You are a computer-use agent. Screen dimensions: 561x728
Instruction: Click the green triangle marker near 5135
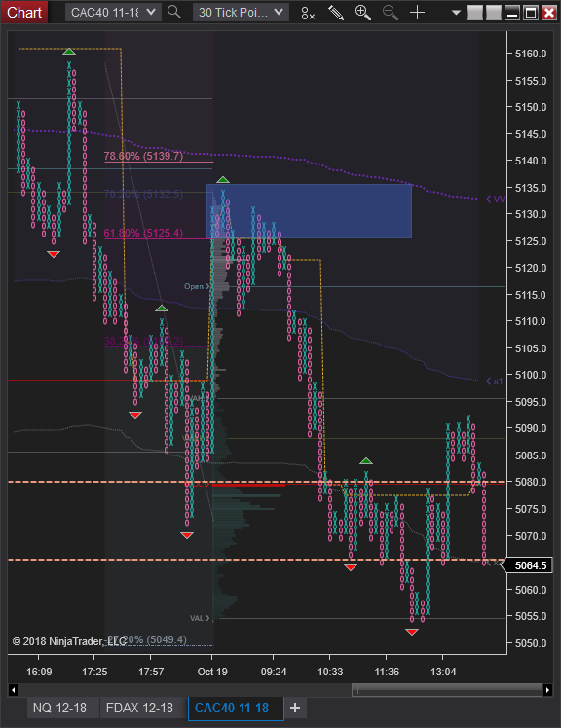click(223, 180)
